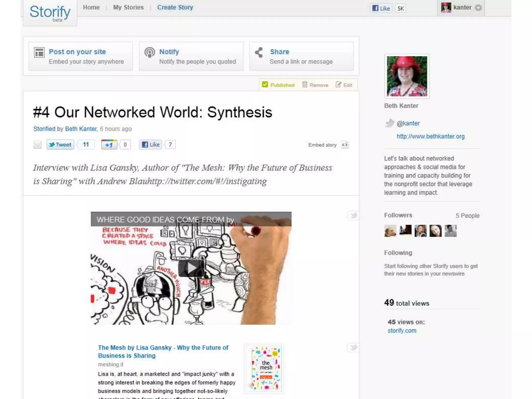Click Twitter bird beside The Mesh link

point(353,347)
